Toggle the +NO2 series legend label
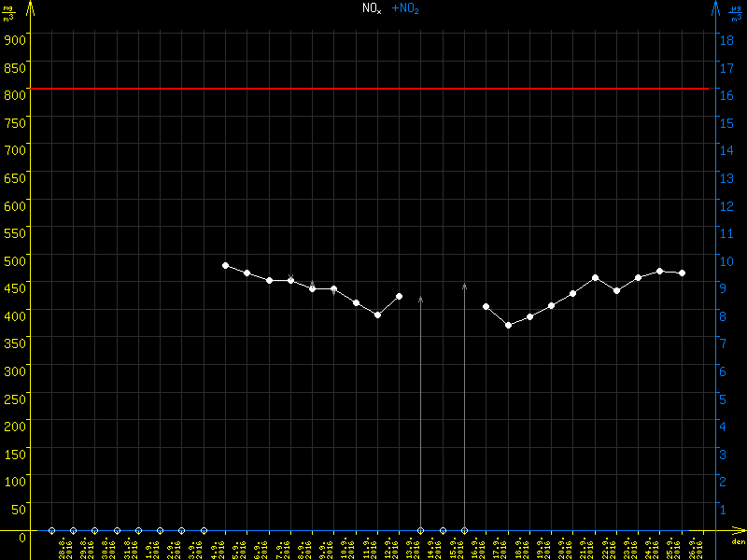Viewport: 747px width, 560px height. tap(405, 7)
